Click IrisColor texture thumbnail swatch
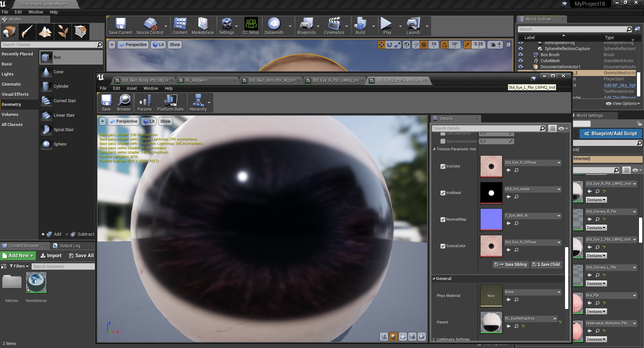644x348 pixels. (491, 166)
